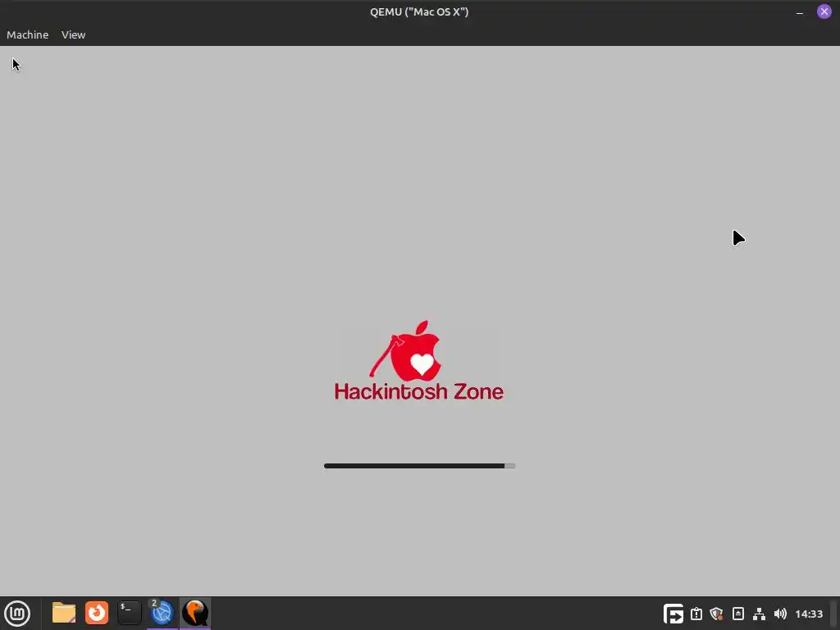
Task: Select the QEMU app in the taskbar
Action: 195,613
